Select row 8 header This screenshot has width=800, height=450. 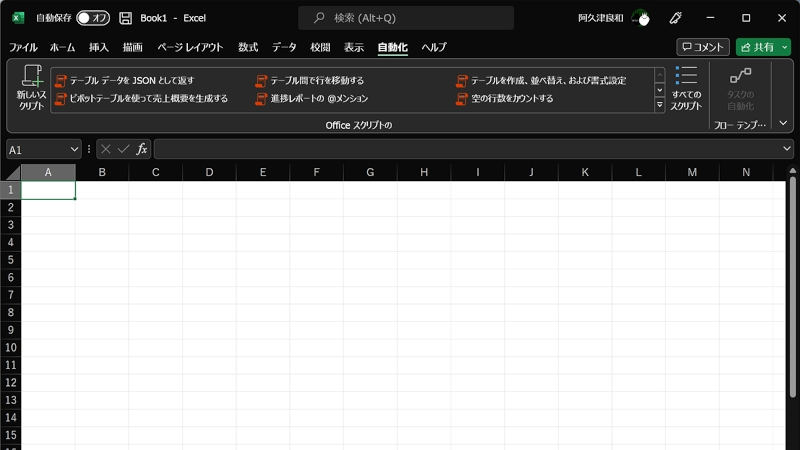coord(11,312)
